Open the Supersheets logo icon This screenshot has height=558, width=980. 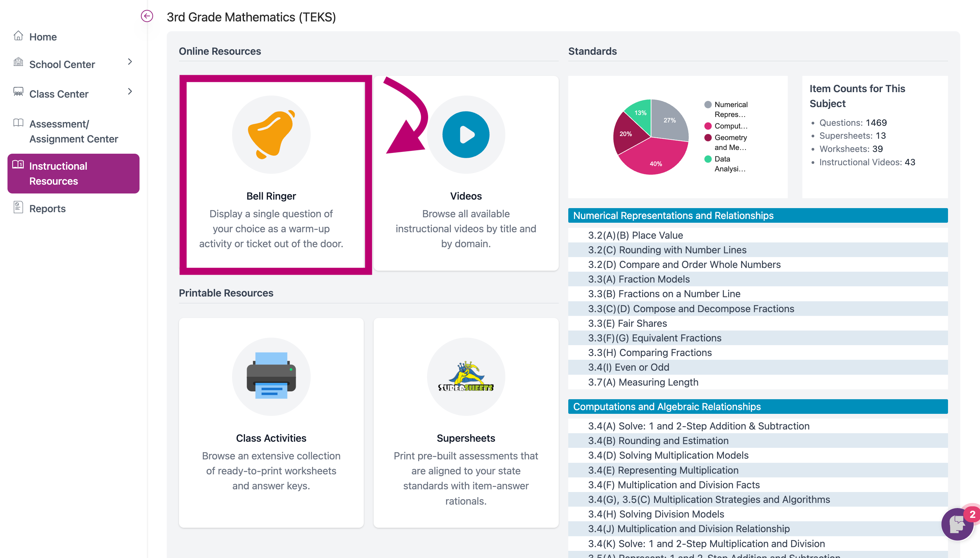(x=465, y=376)
